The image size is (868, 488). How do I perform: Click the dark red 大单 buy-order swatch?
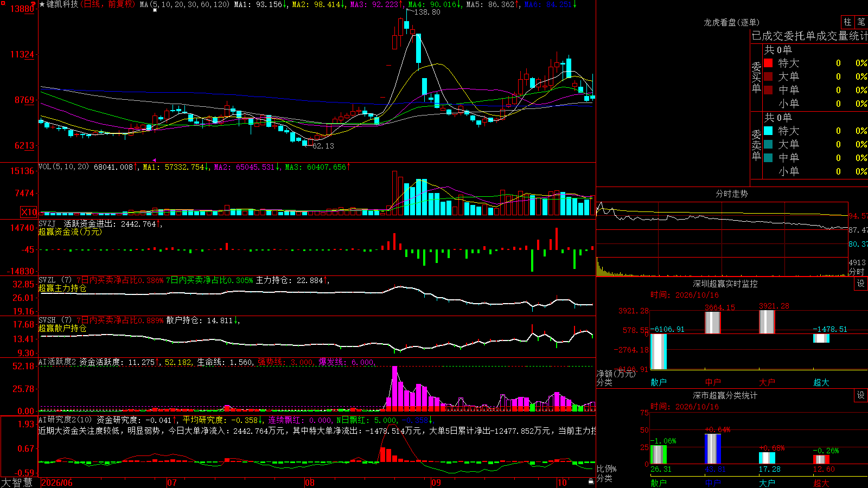(768, 76)
